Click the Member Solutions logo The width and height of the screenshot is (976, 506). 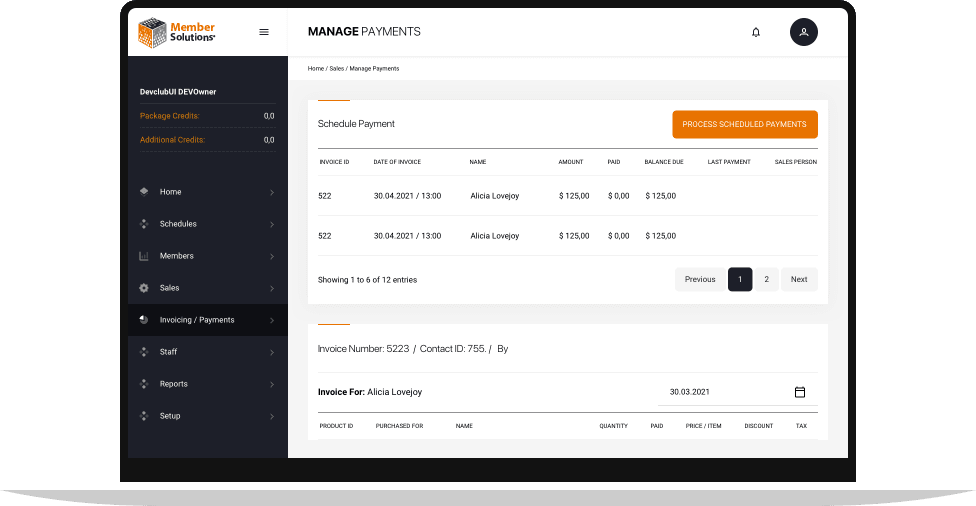(177, 32)
